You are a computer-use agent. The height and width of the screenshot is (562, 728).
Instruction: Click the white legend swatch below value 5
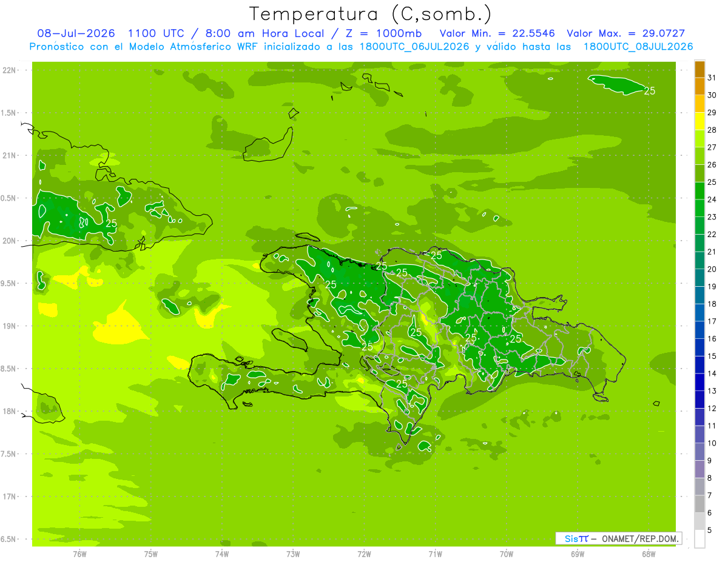(699, 539)
